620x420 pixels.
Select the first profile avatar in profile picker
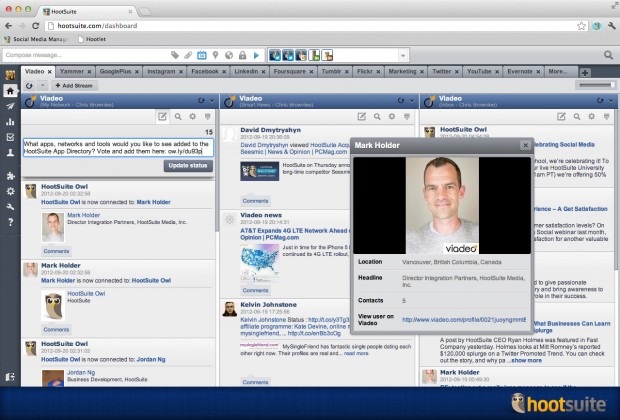tap(275, 55)
